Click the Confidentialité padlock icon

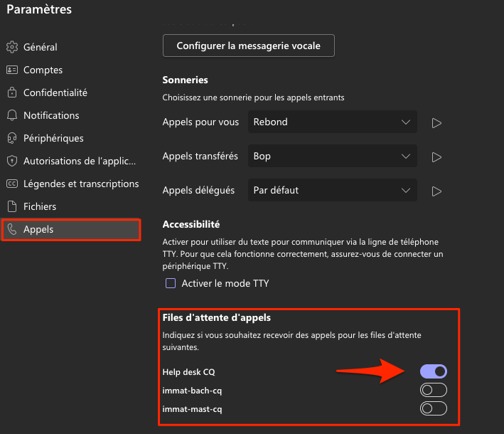click(11, 92)
